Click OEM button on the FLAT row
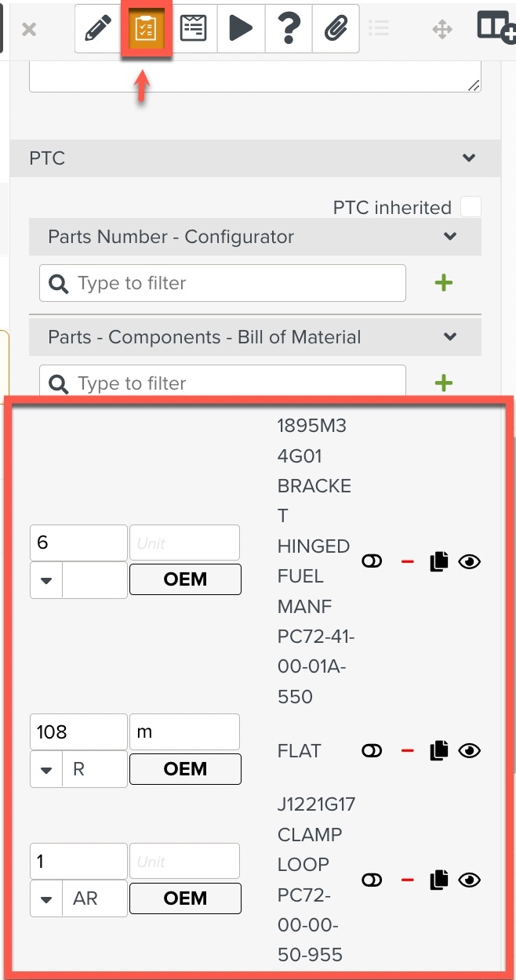This screenshot has width=516, height=980. tap(185, 769)
